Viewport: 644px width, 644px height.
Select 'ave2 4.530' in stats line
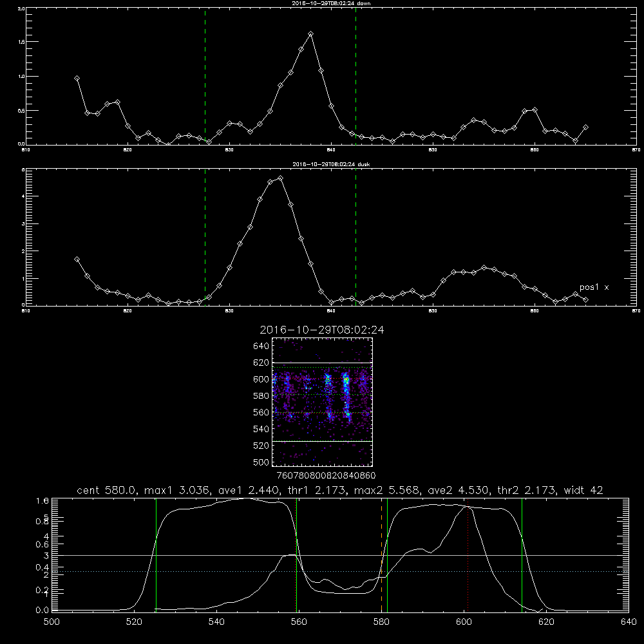click(457, 490)
